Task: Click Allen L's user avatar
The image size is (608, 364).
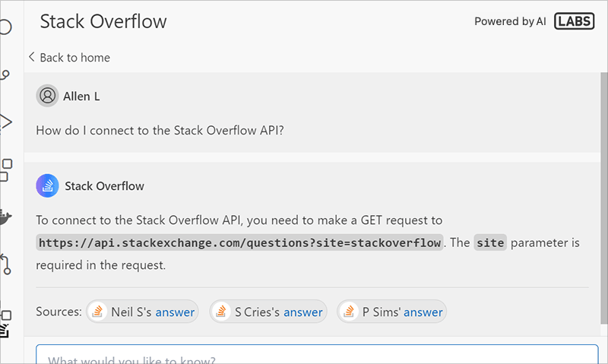Action: coord(47,97)
